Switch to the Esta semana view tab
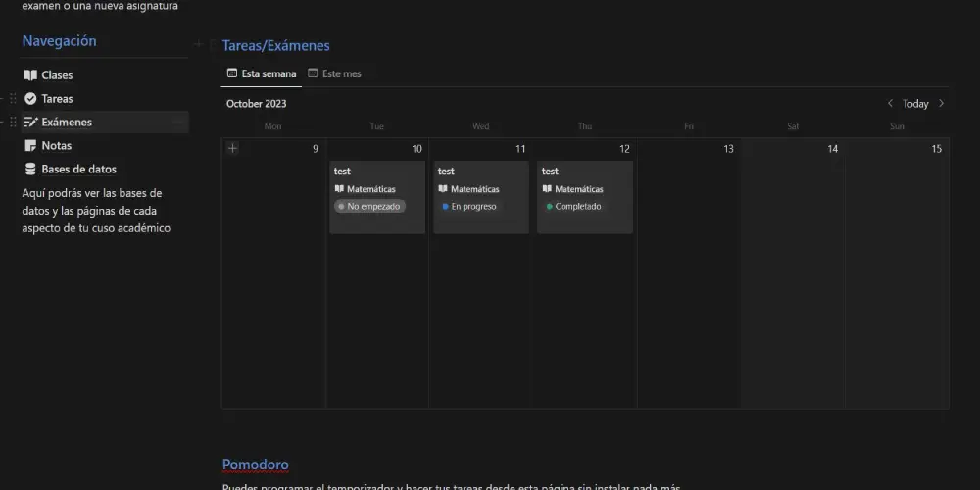Viewport: 980px width, 490px height. point(262,73)
